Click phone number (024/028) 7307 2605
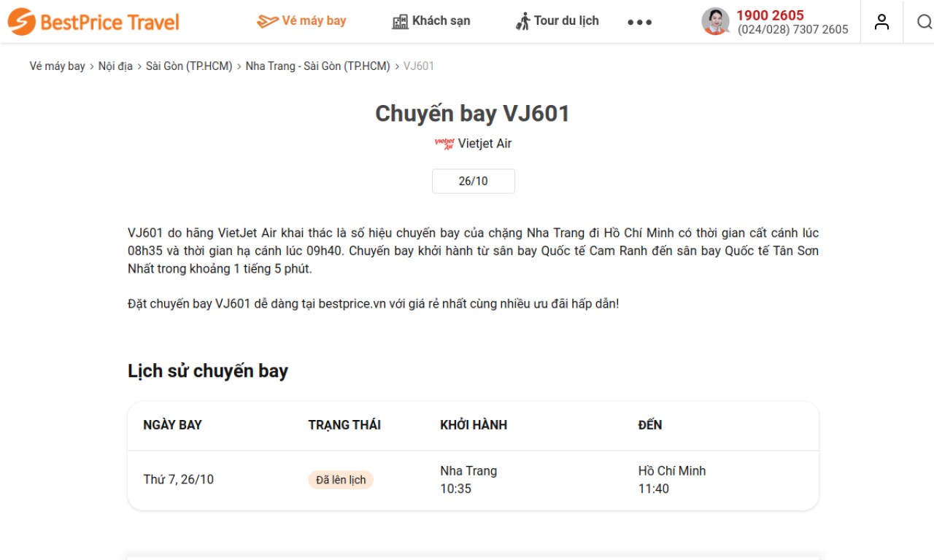 (x=793, y=30)
